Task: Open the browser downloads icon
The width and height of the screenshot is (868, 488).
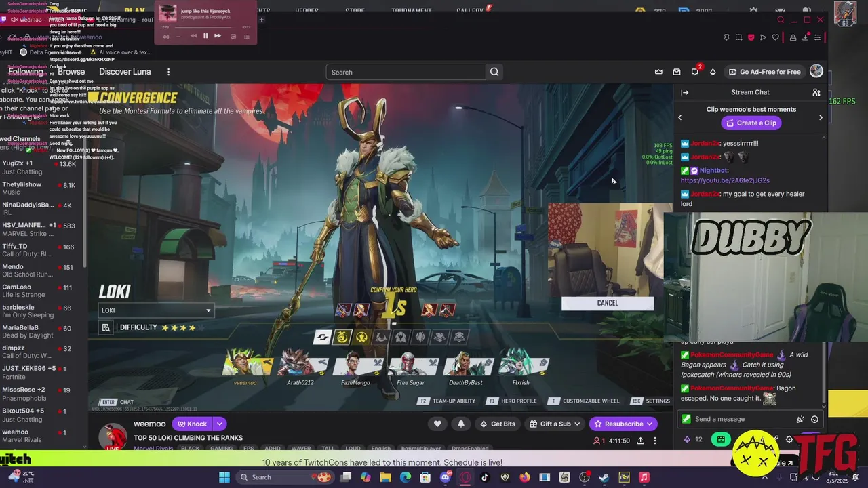Action: click(x=806, y=37)
